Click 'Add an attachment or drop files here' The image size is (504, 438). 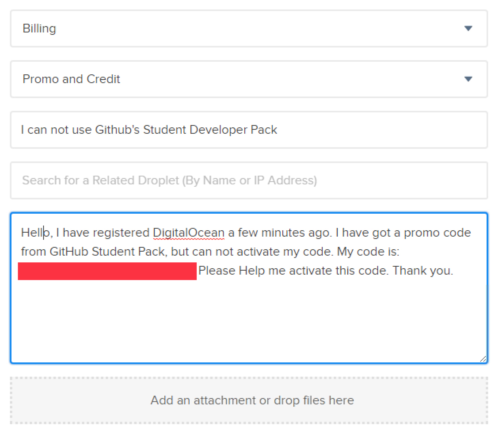pos(252,400)
